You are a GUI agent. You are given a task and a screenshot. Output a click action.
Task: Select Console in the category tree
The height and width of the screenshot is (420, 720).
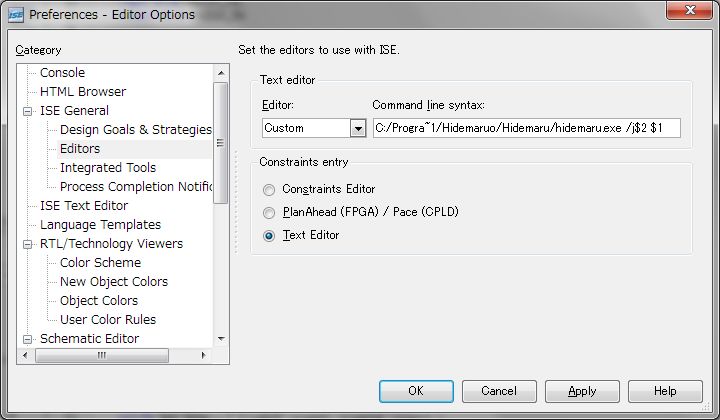click(x=62, y=73)
